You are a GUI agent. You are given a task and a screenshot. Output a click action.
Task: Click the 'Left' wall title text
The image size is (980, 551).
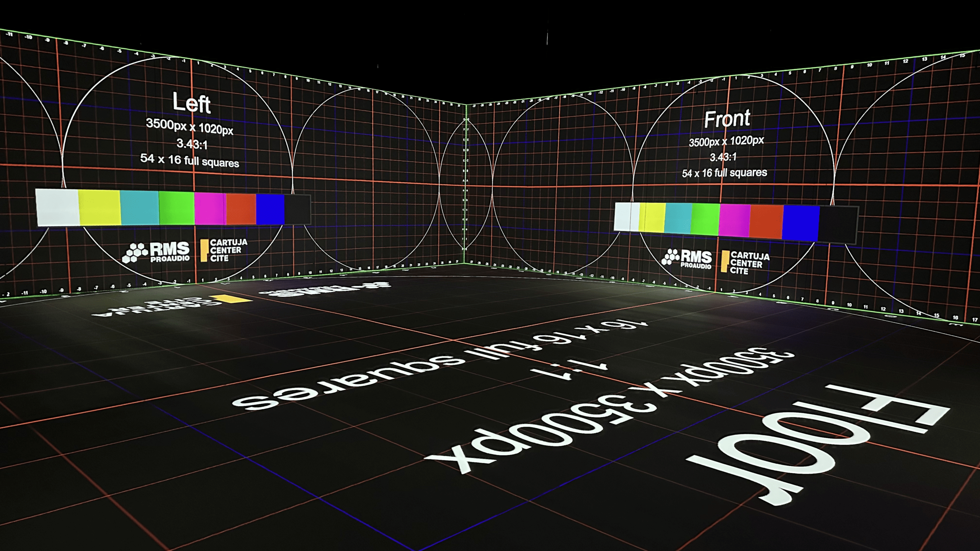pyautogui.click(x=191, y=103)
